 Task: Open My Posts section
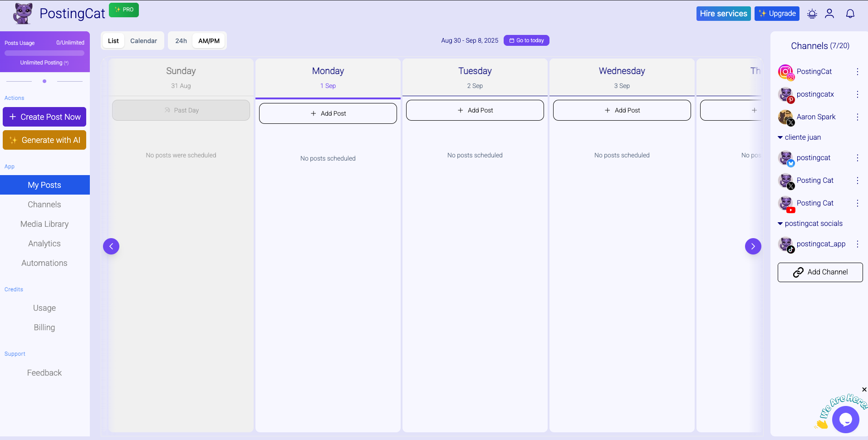[44, 185]
